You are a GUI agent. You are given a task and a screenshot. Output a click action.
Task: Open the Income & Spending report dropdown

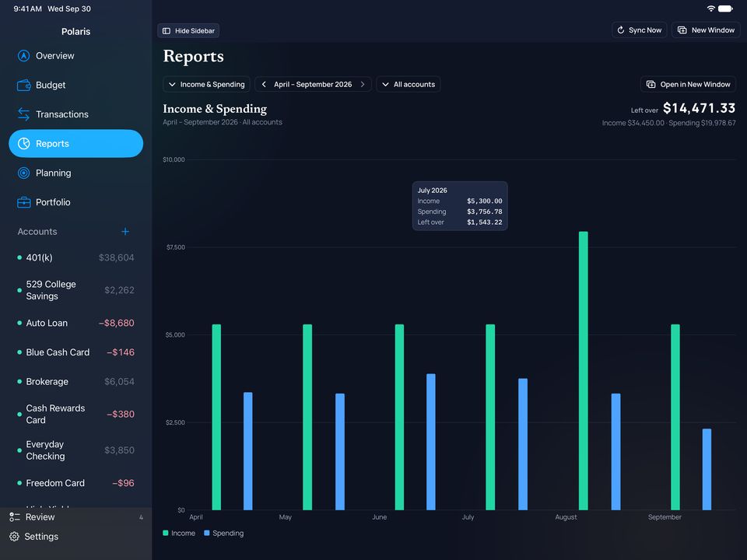tap(206, 84)
